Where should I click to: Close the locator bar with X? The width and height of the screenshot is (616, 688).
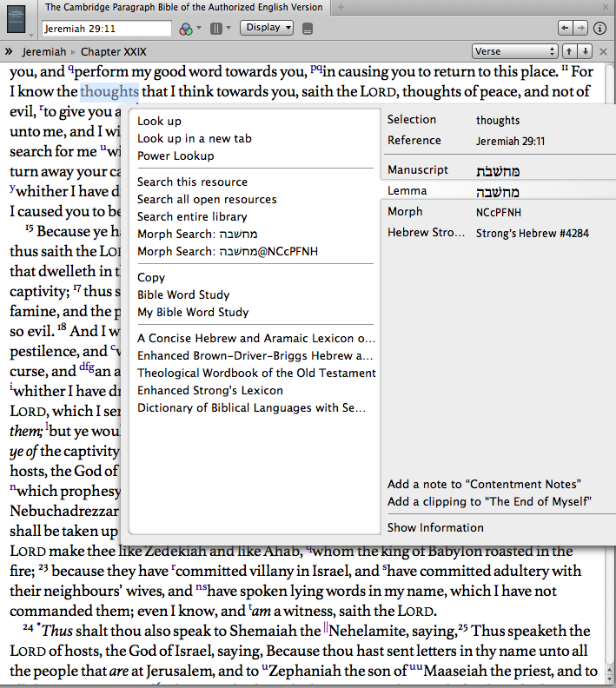(x=603, y=52)
